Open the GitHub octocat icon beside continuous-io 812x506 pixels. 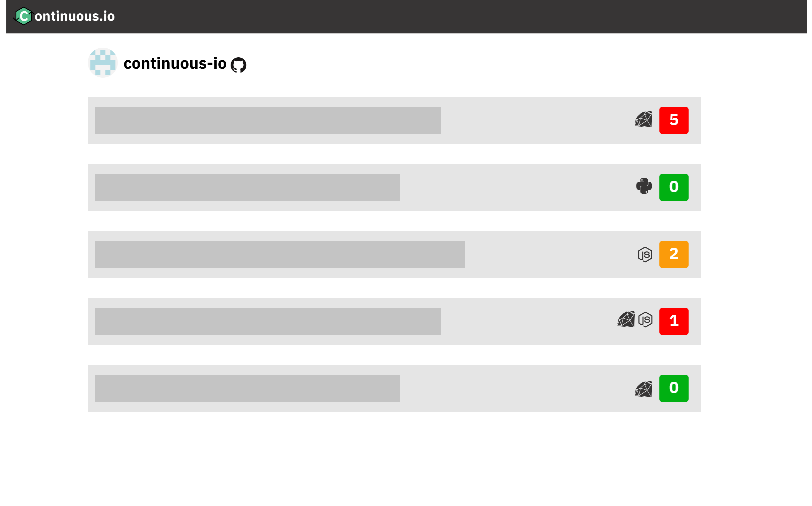tap(239, 65)
